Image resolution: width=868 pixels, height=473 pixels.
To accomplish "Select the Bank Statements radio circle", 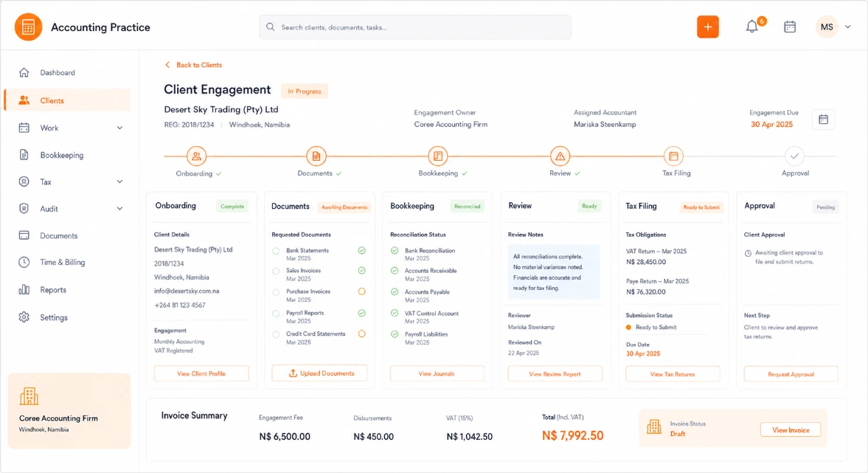I will [x=276, y=251].
